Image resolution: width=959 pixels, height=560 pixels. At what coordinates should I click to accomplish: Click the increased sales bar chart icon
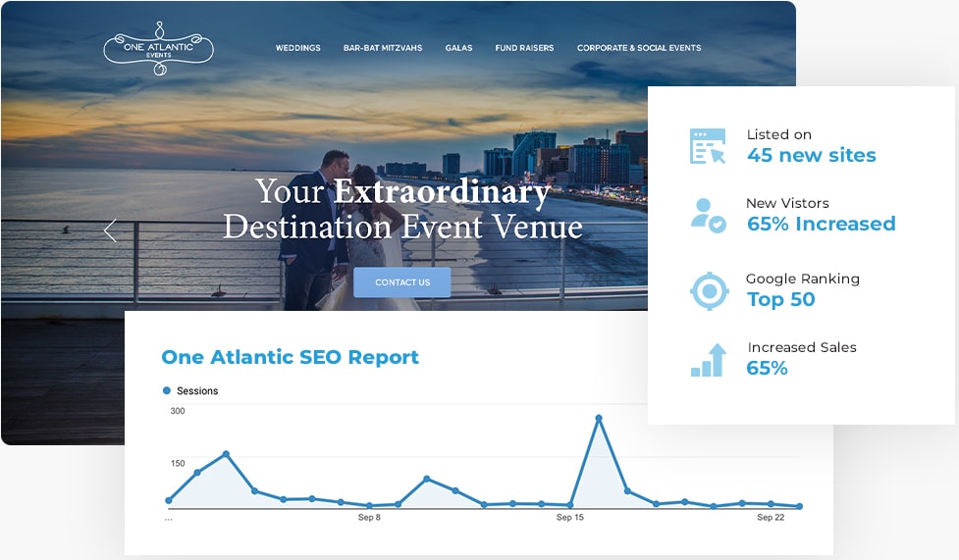point(709,360)
